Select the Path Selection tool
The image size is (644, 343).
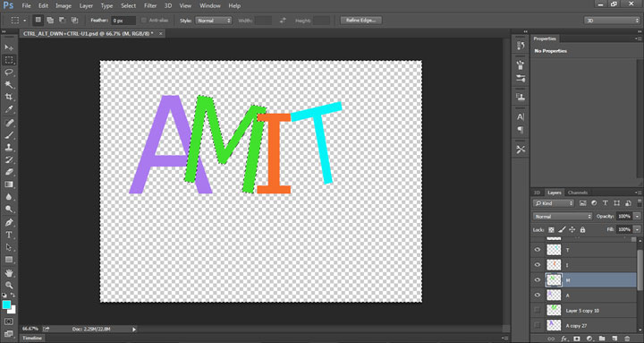pyautogui.click(x=9, y=247)
